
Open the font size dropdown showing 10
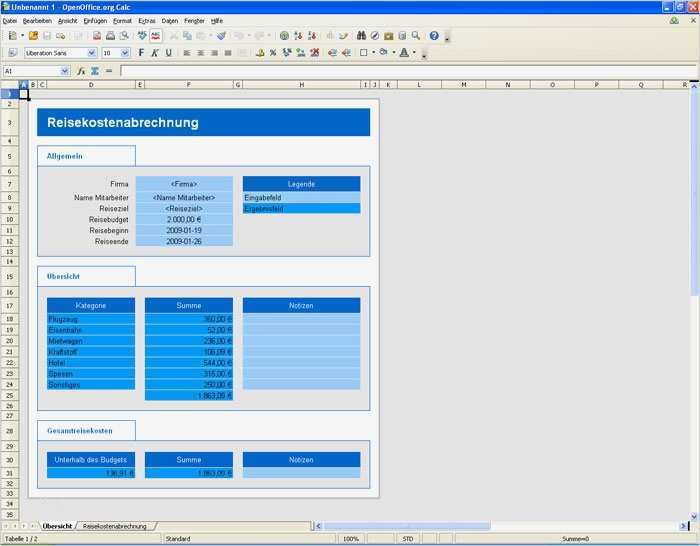tap(125, 53)
